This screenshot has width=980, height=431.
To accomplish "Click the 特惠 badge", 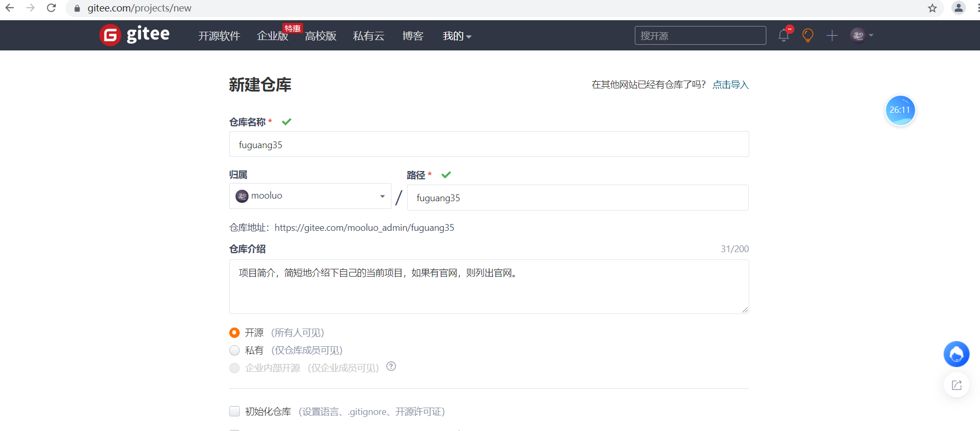I will pos(293,28).
